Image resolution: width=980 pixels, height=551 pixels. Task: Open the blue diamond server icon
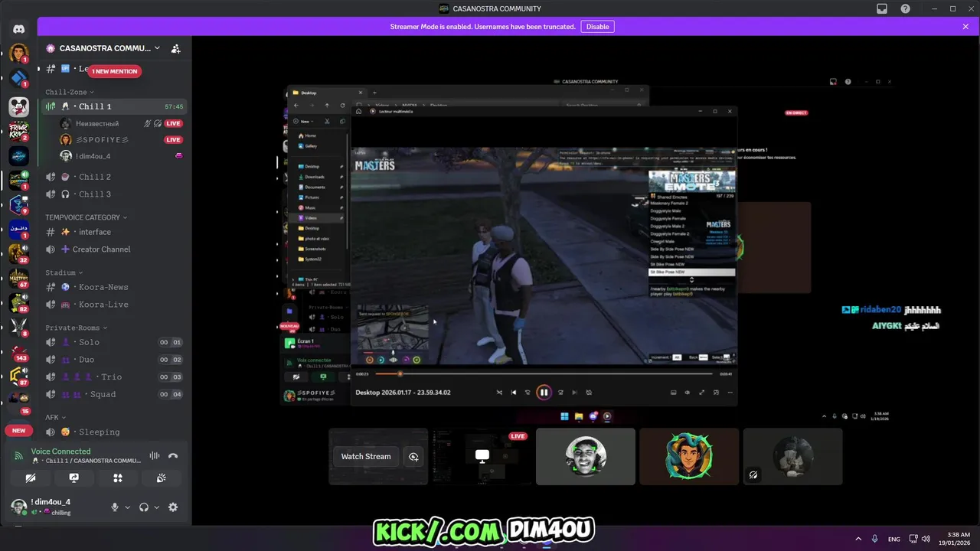pos(18,79)
